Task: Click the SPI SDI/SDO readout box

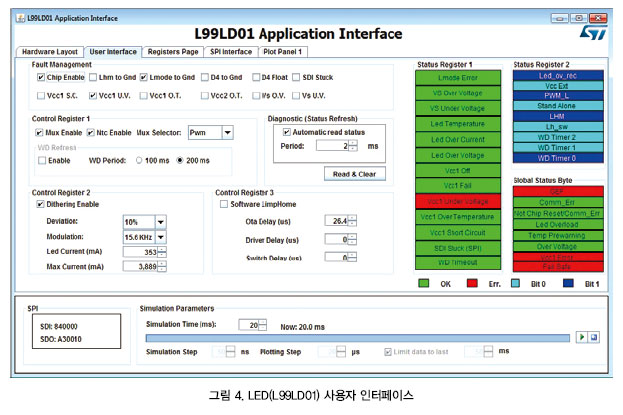Action: (x=76, y=332)
